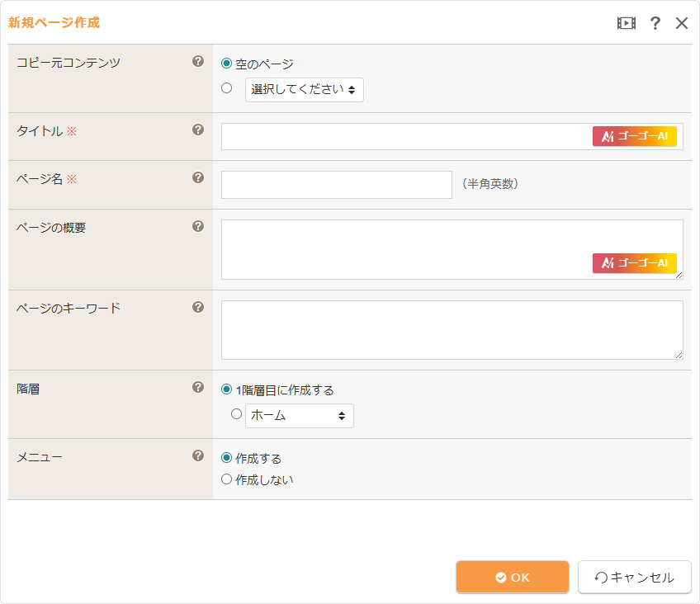700x604 pixels.
Task: Click help icon beside メニュー
Action: (x=198, y=455)
